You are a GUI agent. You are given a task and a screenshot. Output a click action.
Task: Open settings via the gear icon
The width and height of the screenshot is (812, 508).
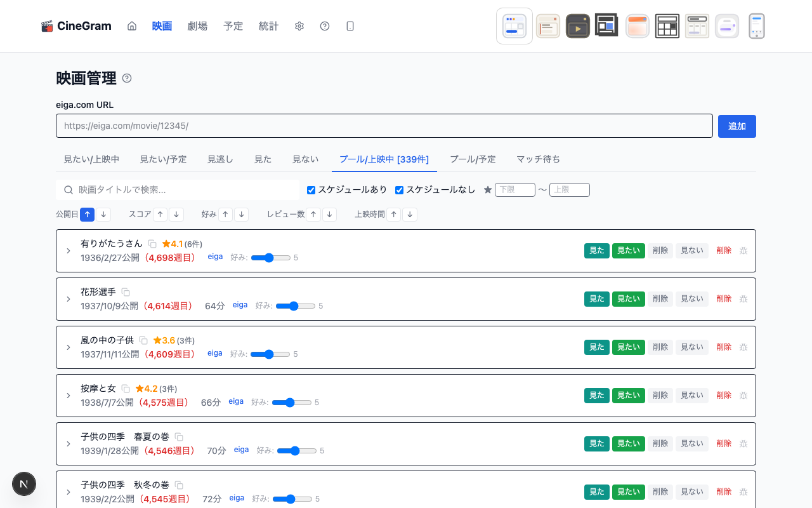coord(299,26)
